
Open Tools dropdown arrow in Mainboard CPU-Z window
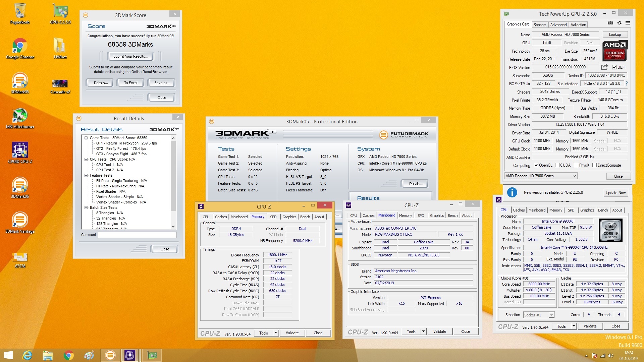pos(423,331)
